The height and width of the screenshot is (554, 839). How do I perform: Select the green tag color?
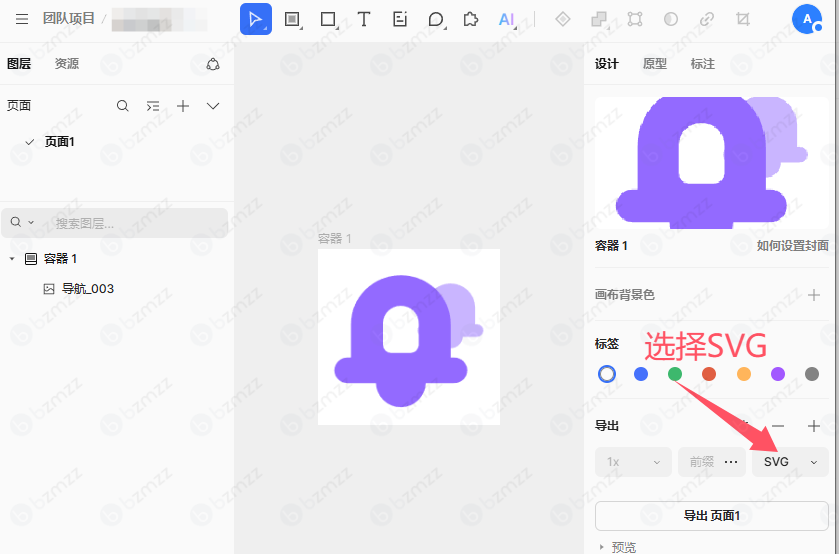(x=675, y=374)
